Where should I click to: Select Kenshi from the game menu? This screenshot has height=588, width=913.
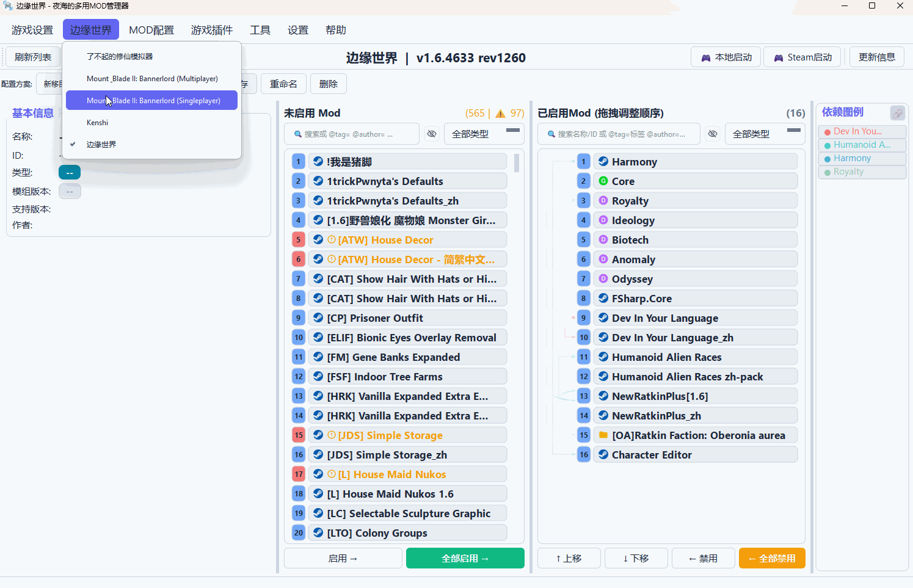(x=98, y=122)
